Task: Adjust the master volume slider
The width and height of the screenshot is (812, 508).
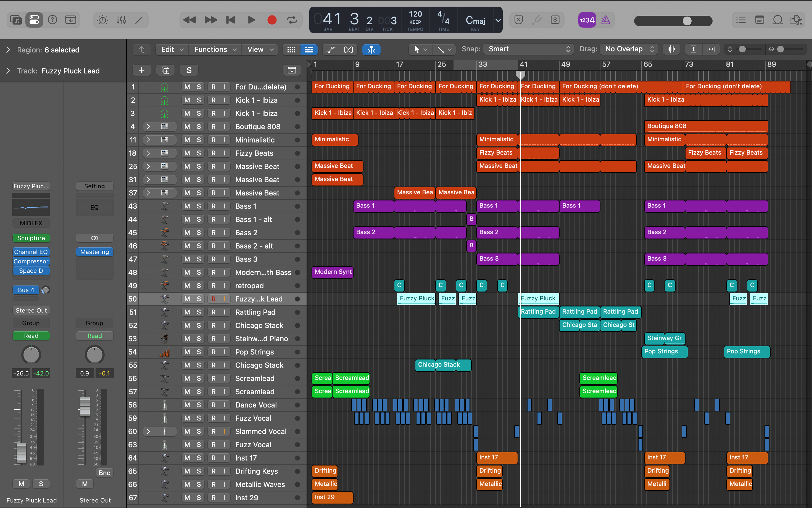Action: click(x=687, y=21)
